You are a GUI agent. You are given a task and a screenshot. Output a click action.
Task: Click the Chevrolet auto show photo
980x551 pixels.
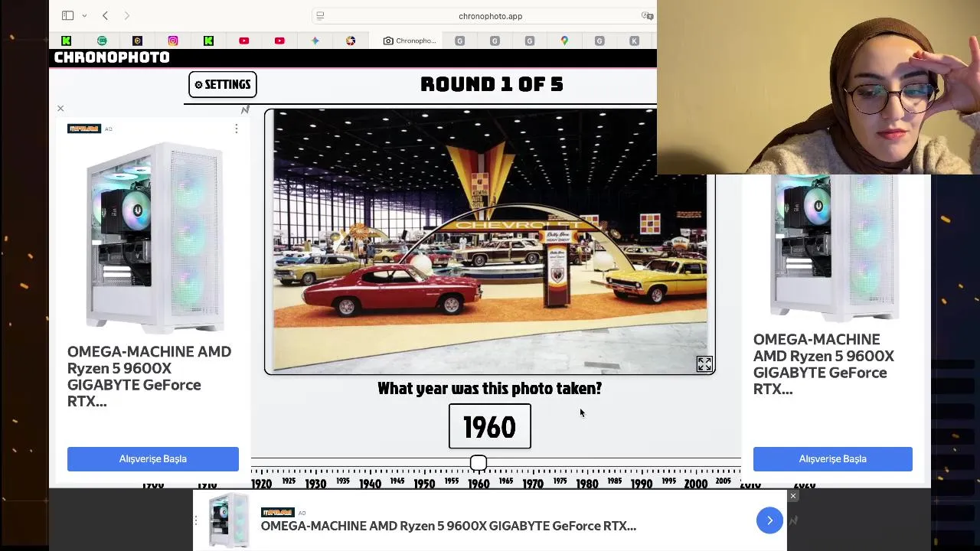pyautogui.click(x=490, y=241)
